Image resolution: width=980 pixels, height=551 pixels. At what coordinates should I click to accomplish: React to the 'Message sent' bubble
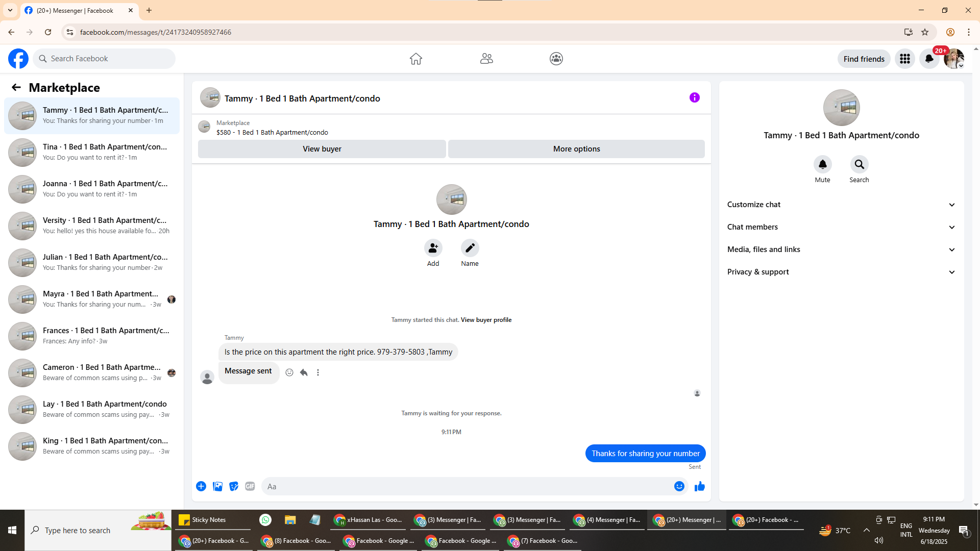tap(289, 372)
